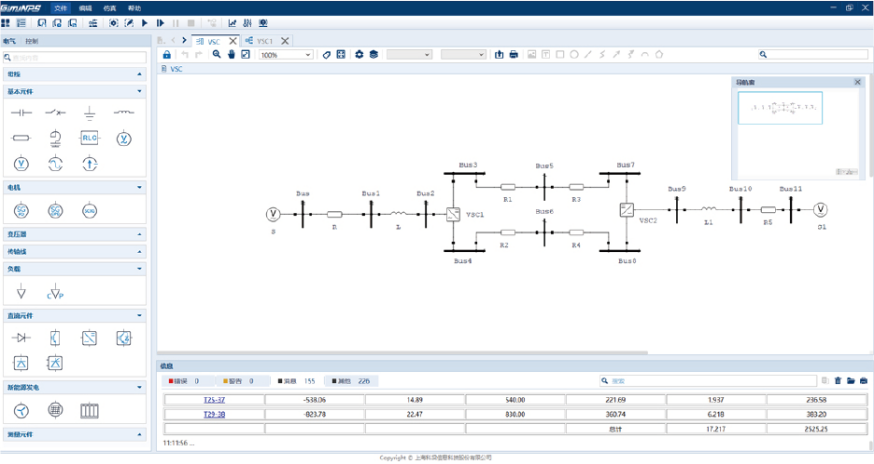The image size is (874, 464).
Task: Switch to the VSC1 tab
Action: coord(264,41)
